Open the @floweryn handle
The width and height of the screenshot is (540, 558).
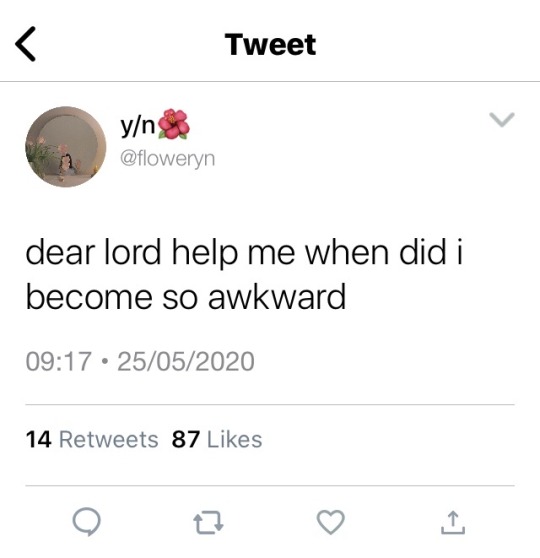pos(168,158)
